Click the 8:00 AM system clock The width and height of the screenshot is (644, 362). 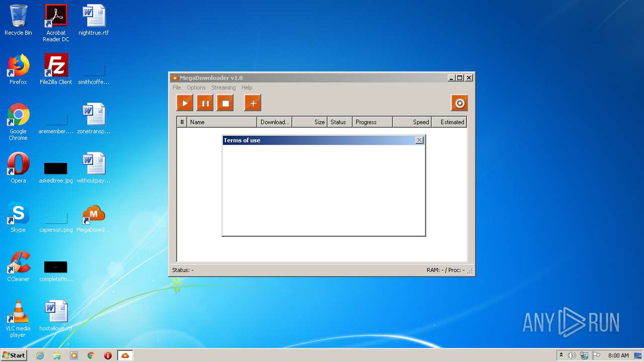click(x=618, y=355)
